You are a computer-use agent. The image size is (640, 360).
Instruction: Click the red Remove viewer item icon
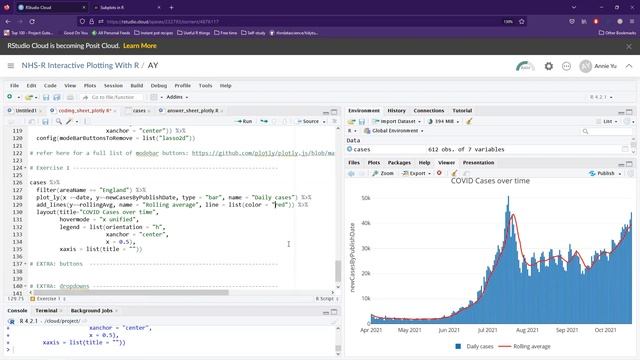click(x=439, y=173)
